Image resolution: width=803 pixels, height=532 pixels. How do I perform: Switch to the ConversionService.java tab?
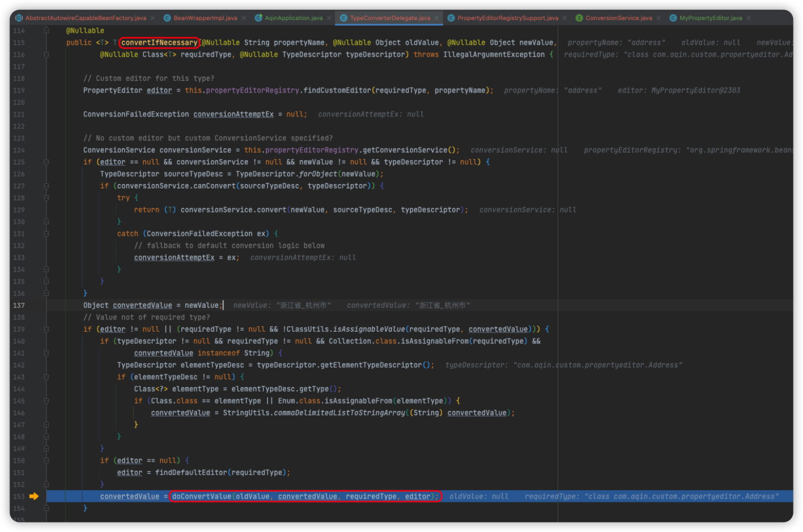[x=618, y=18]
